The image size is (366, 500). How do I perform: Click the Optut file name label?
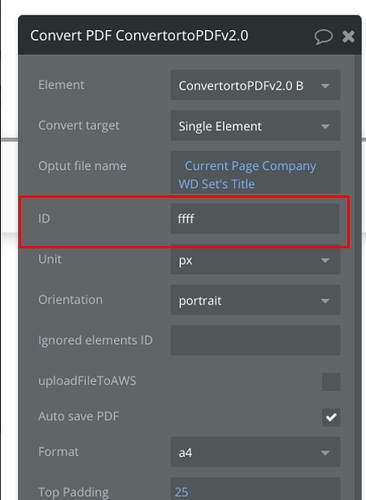[x=82, y=166]
